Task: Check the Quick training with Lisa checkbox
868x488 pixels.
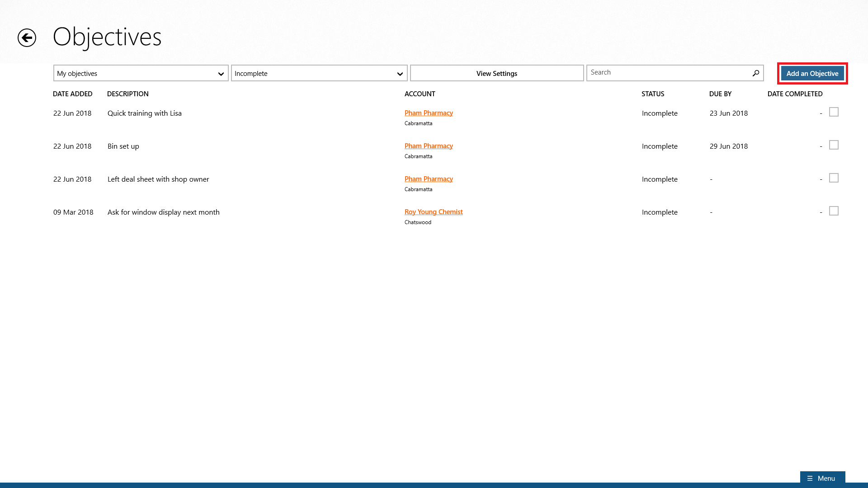Action: pyautogui.click(x=834, y=112)
